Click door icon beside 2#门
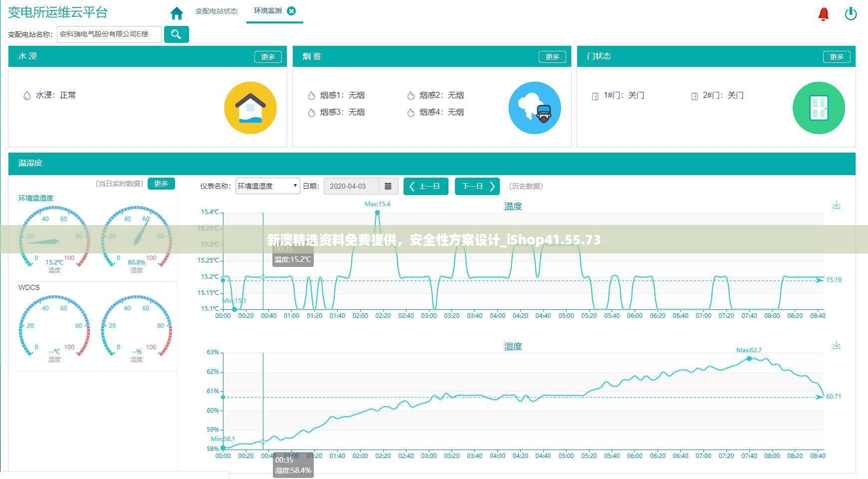This screenshot has width=868, height=479. (x=694, y=96)
